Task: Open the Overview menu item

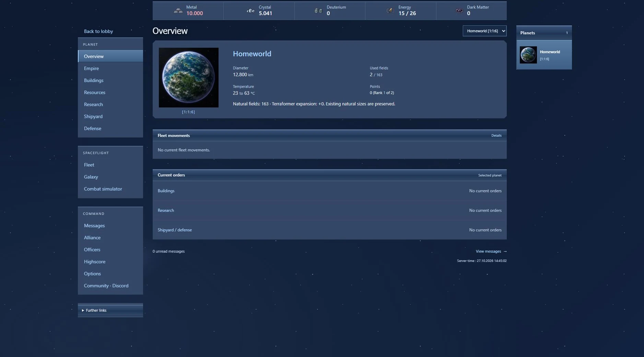Action: pos(110,56)
